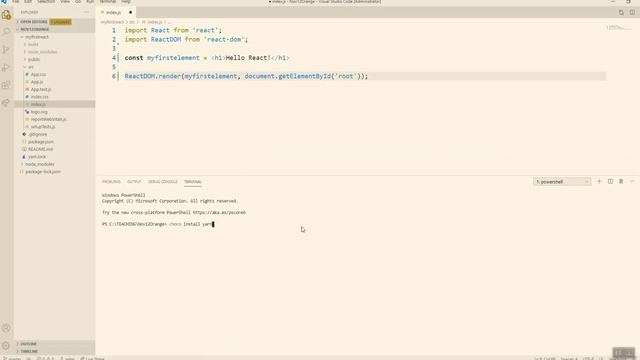640x360 pixels.
Task: Open the Edit menu
Action: click(28, 2)
